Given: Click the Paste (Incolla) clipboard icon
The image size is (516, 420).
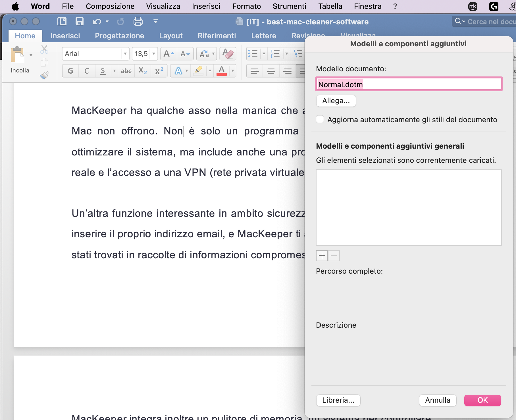Looking at the screenshot, I should (17, 55).
